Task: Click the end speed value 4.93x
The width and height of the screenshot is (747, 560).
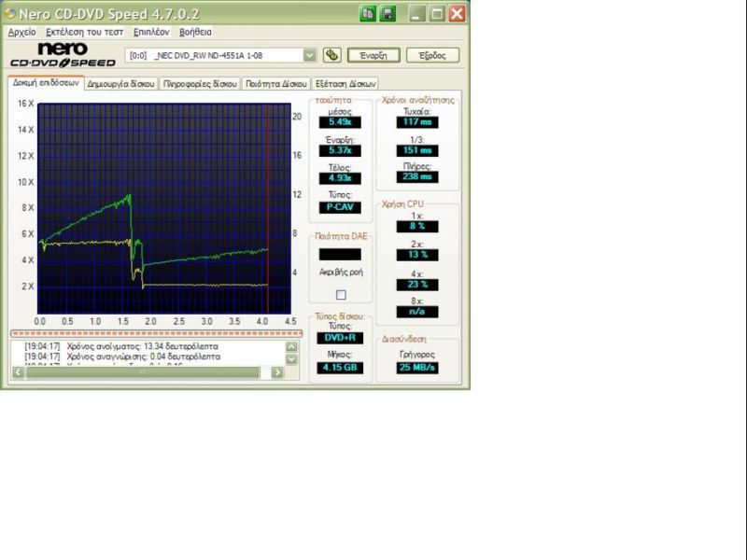Action: tap(340, 178)
